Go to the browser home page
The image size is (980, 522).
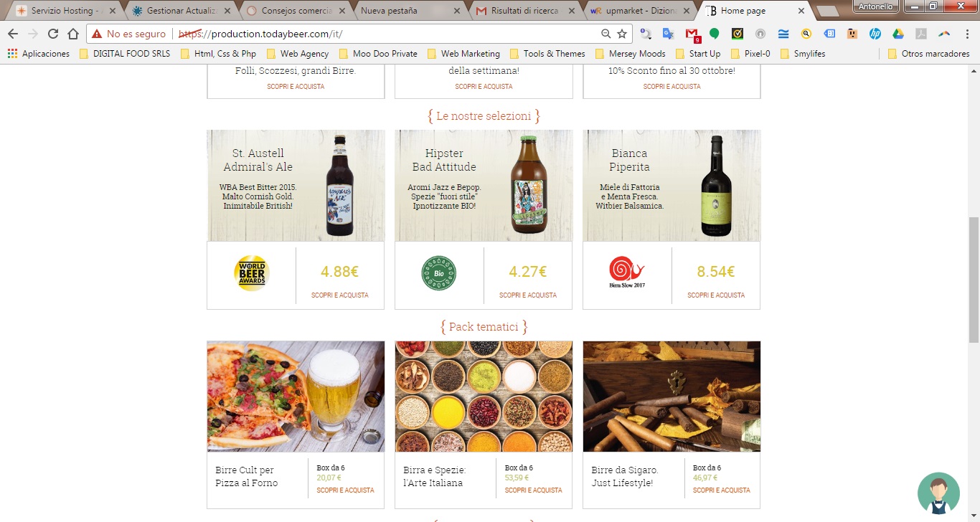point(73,34)
